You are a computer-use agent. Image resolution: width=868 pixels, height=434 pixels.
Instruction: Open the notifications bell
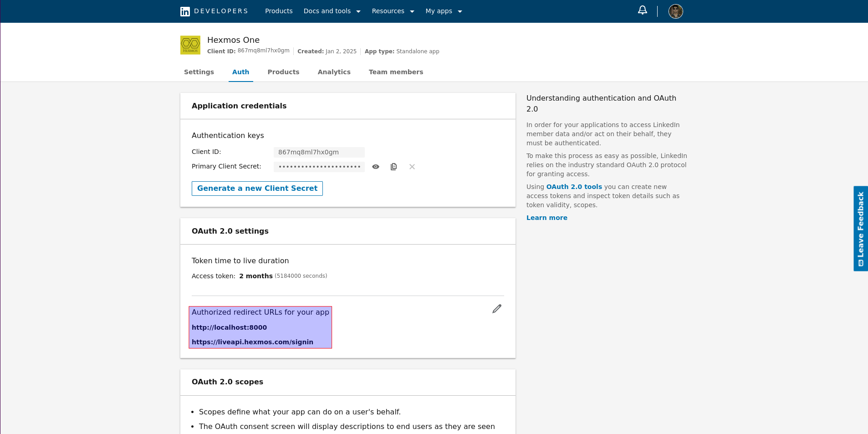[642, 10]
